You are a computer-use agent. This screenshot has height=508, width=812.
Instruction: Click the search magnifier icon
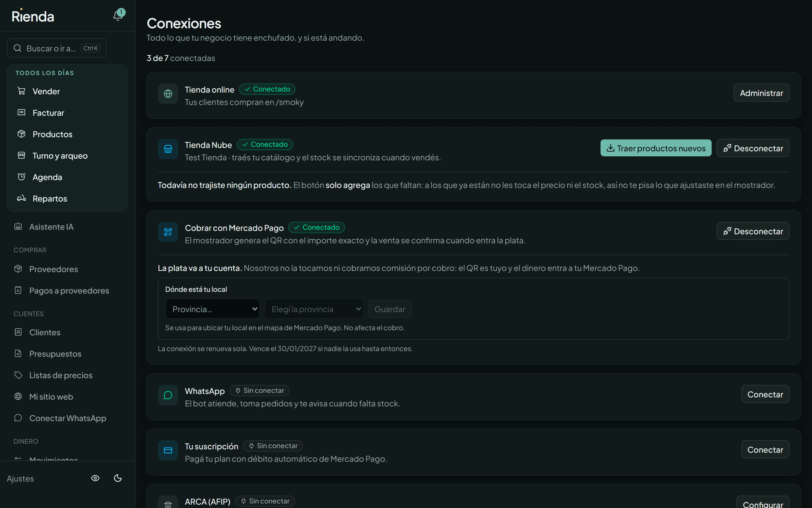click(x=17, y=48)
